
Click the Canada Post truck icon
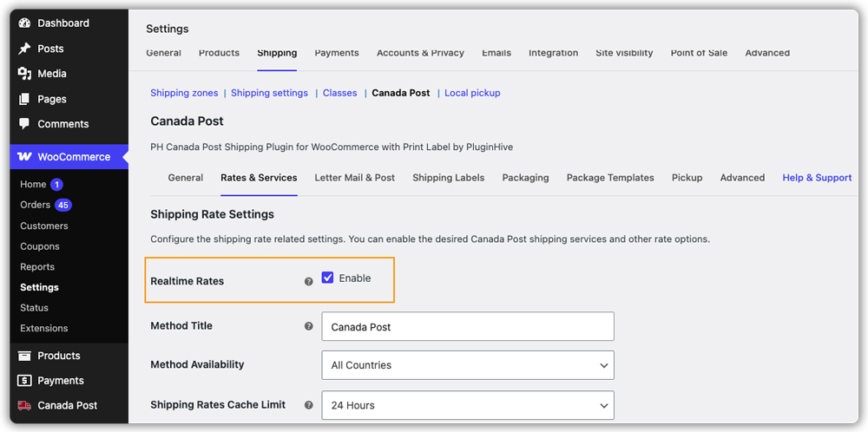pyautogui.click(x=24, y=405)
